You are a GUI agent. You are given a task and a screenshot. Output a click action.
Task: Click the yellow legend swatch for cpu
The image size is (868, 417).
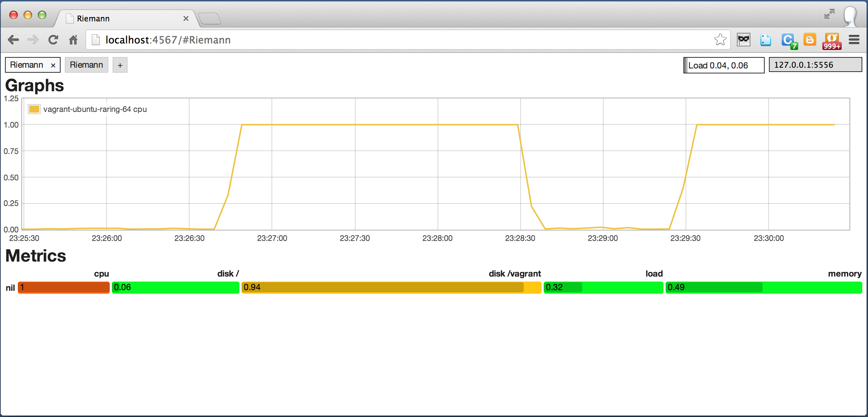tap(34, 109)
